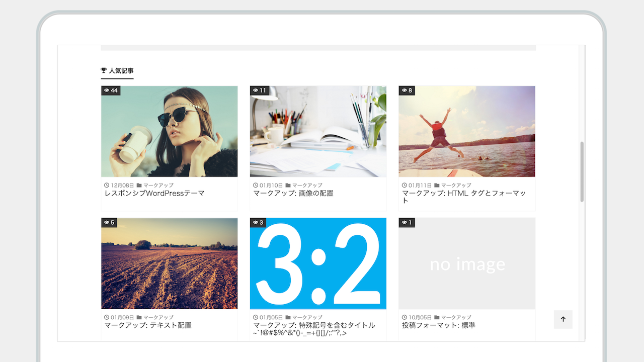644x362 pixels.
Task: Open the blue 3:2 placeholder thumbnail
Action: click(318, 264)
